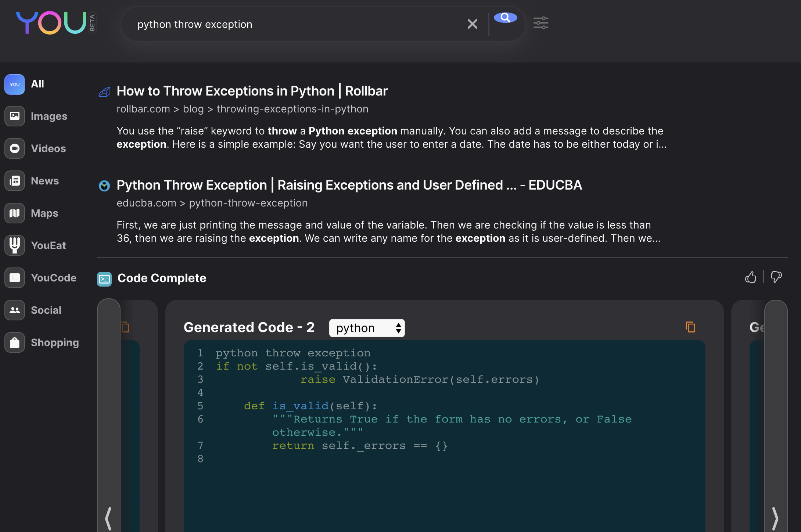Viewport: 801px width, 532px height.
Task: Clear the search query with X
Action: coord(473,24)
